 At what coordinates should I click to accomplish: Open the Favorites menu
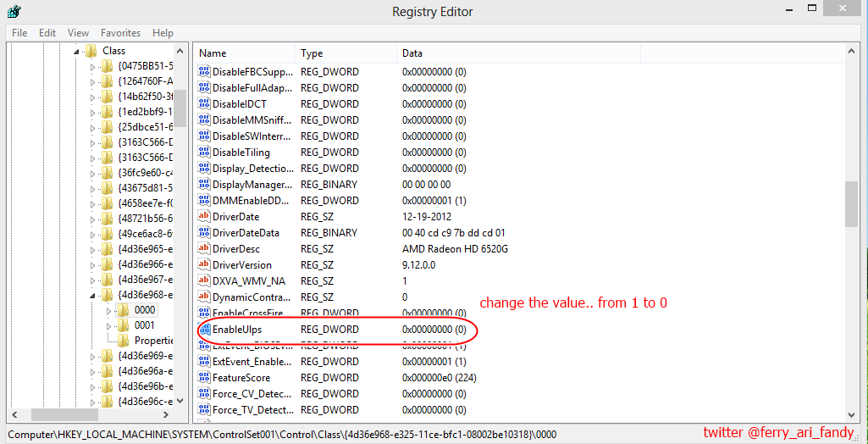[121, 33]
